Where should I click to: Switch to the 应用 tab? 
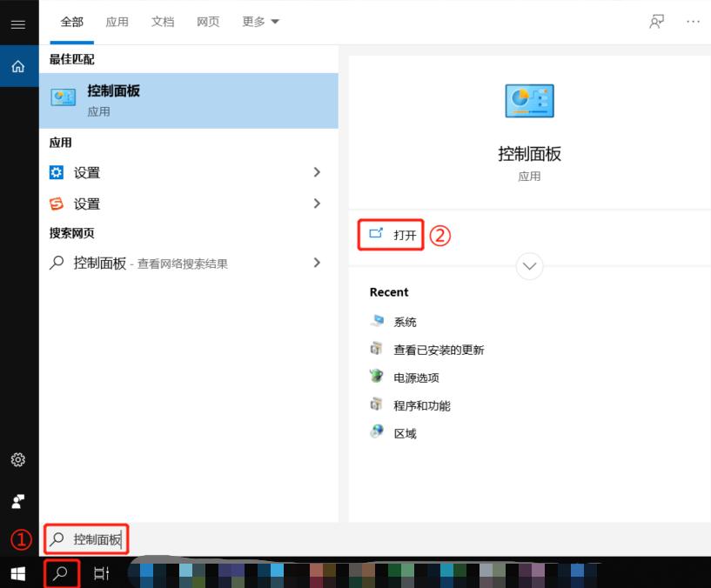click(x=117, y=21)
